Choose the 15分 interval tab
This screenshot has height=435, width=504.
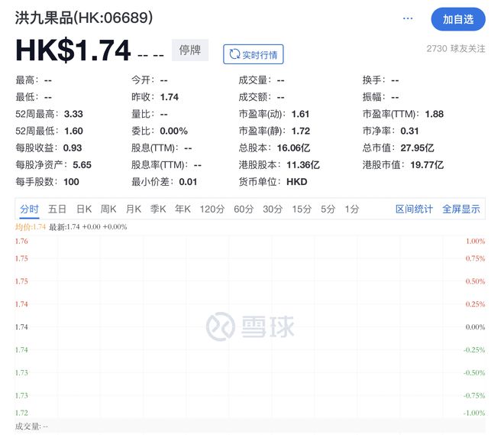tap(302, 209)
